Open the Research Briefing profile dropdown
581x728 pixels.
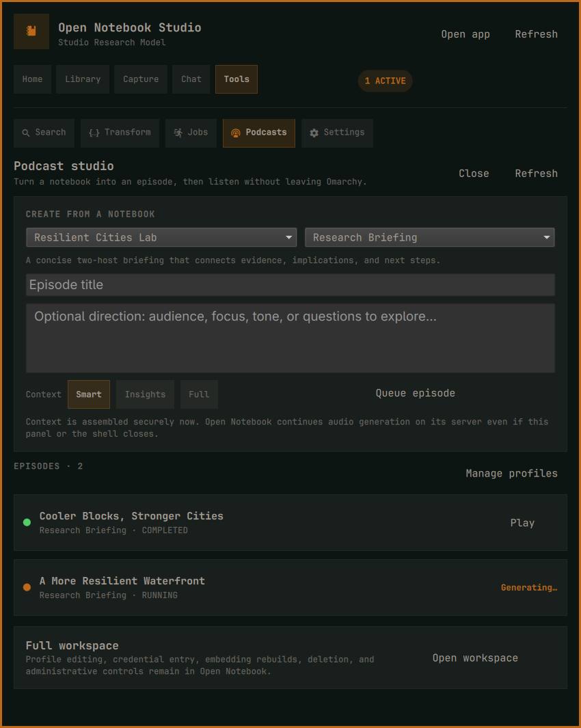(429, 237)
